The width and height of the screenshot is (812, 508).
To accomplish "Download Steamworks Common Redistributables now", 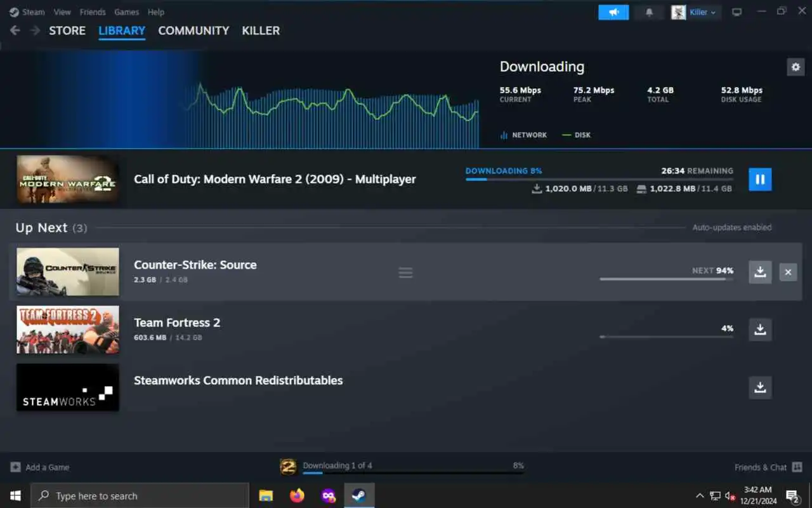I will [x=760, y=387].
